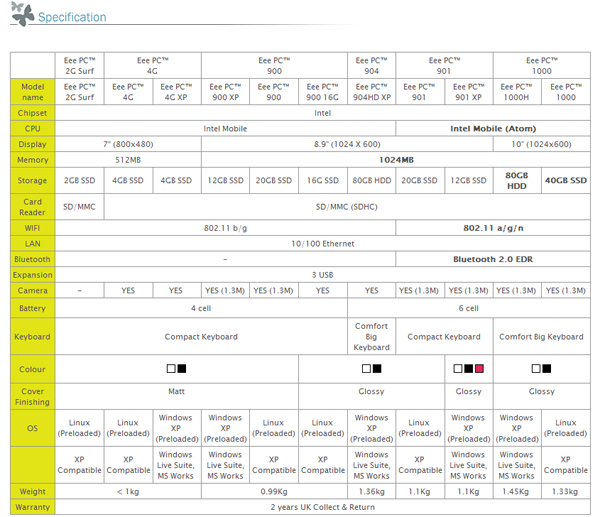
Task: Click the Eee PC 4G XP model cell
Action: [176, 92]
